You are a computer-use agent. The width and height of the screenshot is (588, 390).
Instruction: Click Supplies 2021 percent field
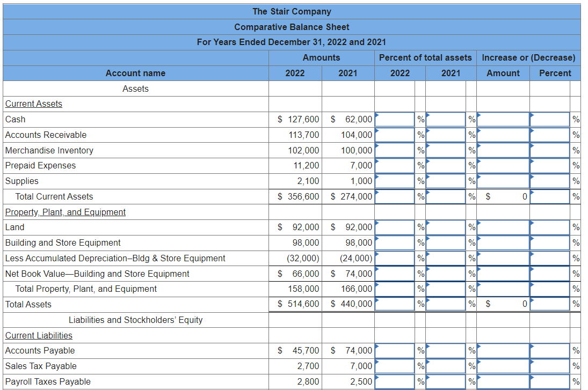pos(446,181)
